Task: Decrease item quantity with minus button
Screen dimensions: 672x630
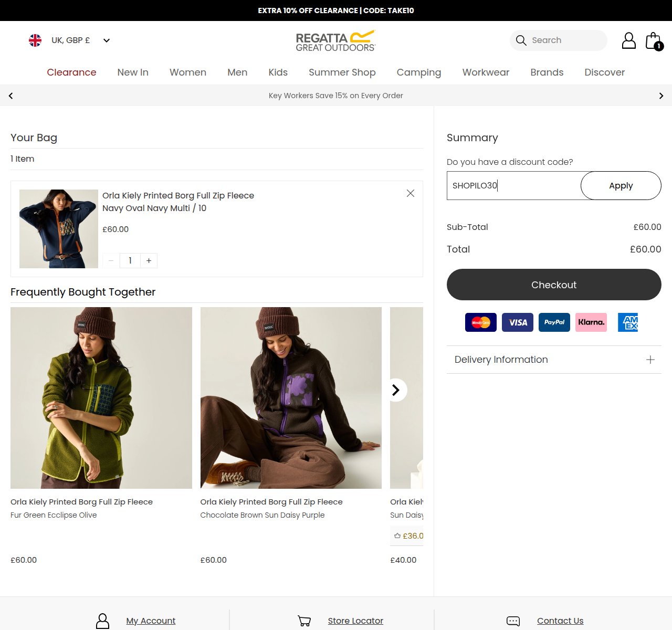Action: (x=111, y=260)
